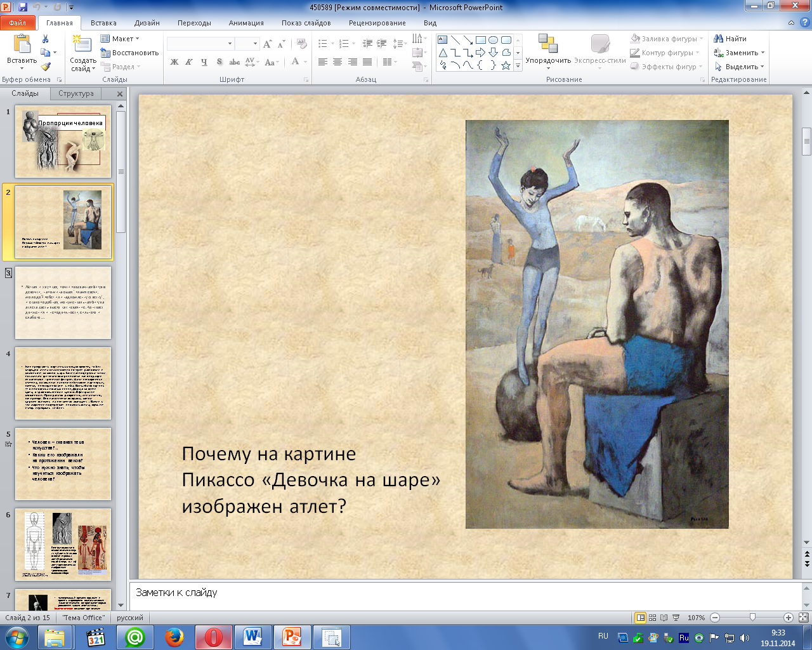Align text left in paragraph group
The image size is (812, 650).
click(x=323, y=62)
